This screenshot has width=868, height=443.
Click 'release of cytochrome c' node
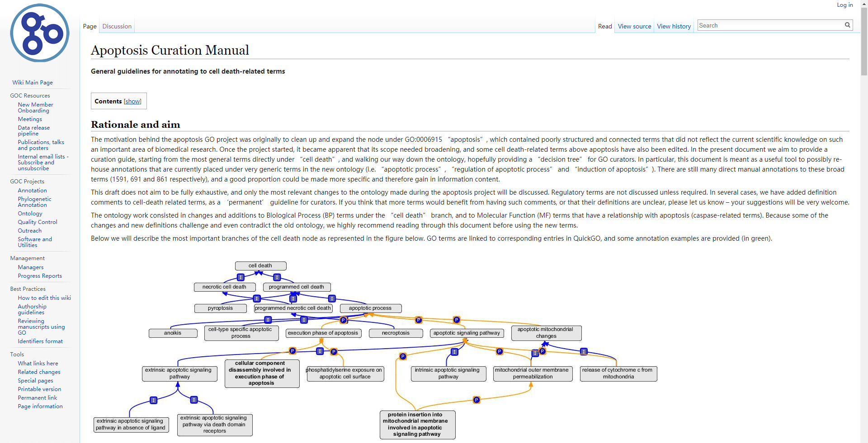coord(618,373)
